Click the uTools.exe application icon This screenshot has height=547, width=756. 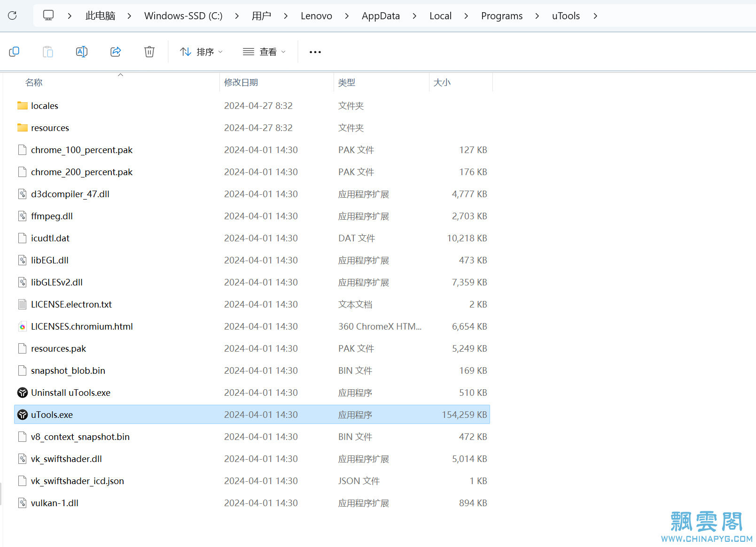[x=23, y=415]
